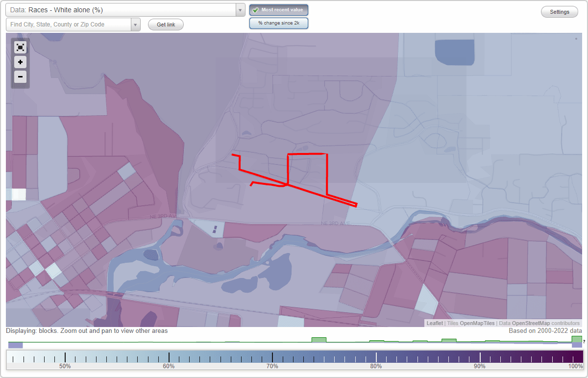Click the Find City, State, County or Zip Code field

coord(69,25)
